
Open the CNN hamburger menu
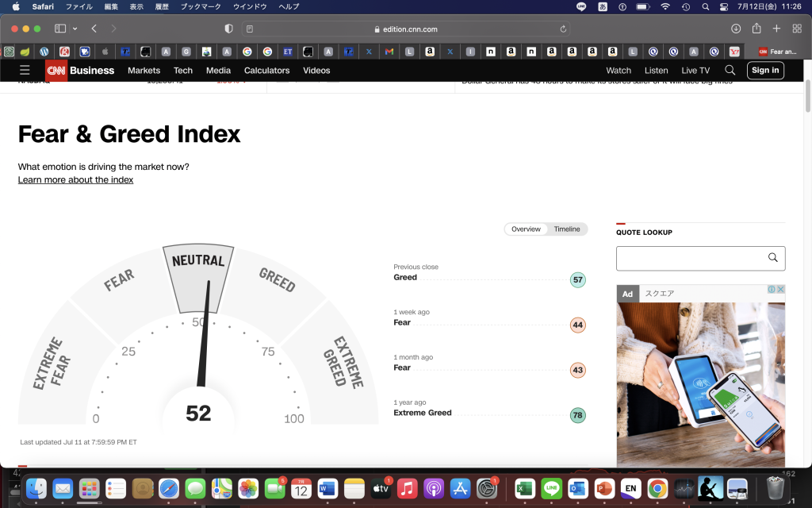25,70
